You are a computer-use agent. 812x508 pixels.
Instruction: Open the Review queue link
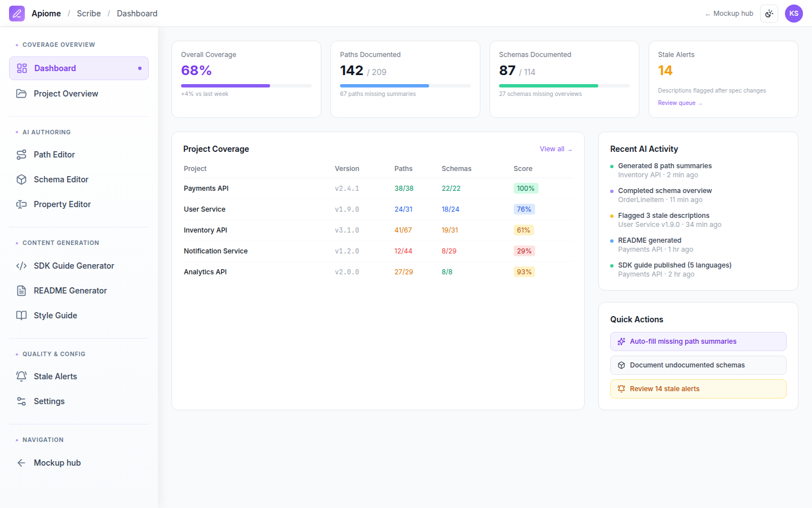(680, 103)
